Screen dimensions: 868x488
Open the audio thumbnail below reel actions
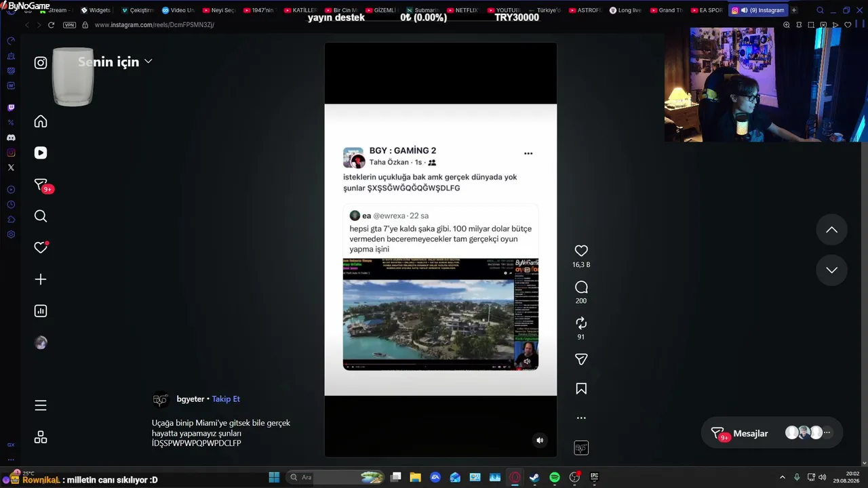[581, 448]
